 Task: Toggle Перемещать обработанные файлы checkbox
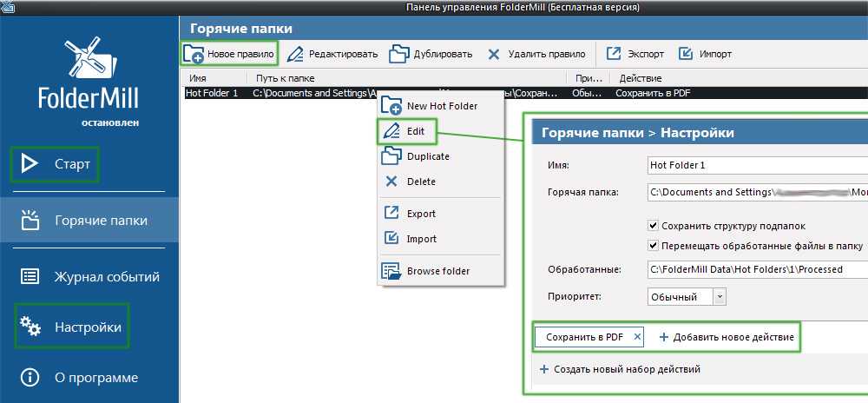(654, 245)
